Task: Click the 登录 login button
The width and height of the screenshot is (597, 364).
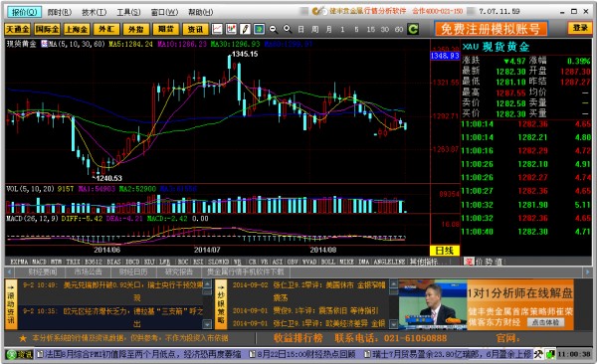Action: coord(580,28)
